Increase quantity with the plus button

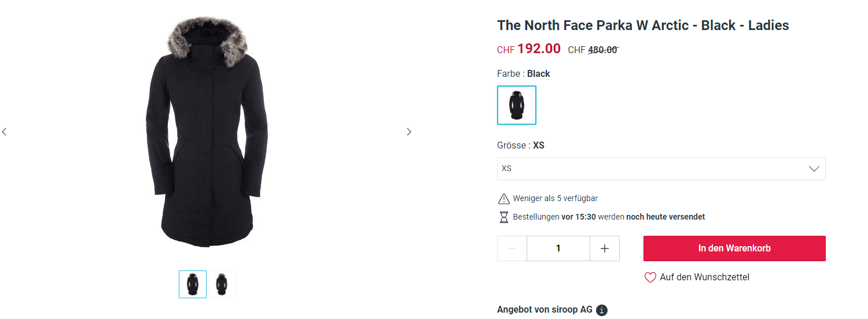click(605, 248)
